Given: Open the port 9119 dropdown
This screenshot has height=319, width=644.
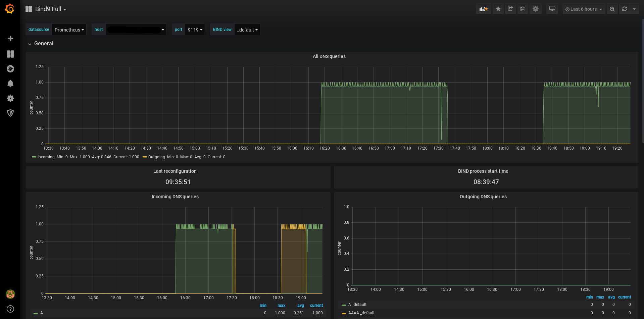Looking at the screenshot, I should coord(195,30).
